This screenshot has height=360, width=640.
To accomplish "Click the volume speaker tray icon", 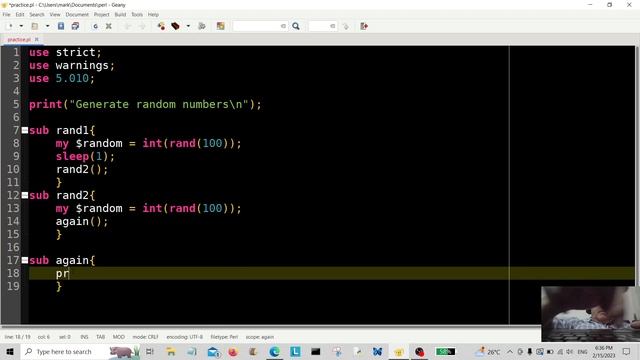I will pos(569,351).
